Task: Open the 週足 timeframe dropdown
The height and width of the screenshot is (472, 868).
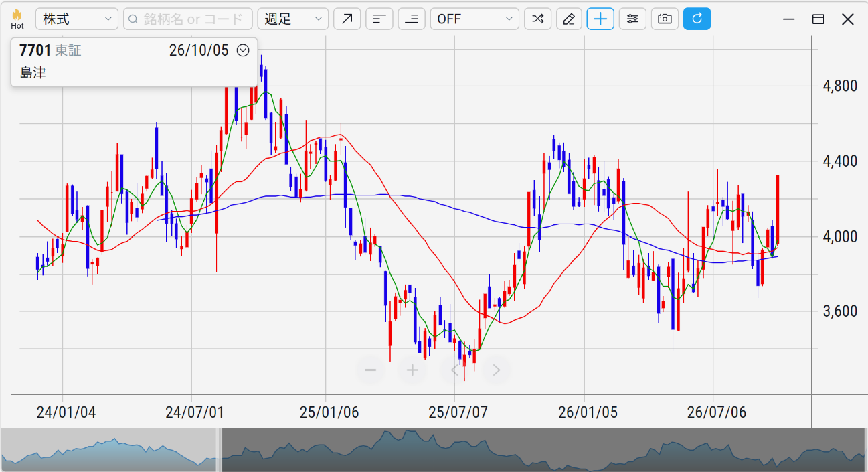Action: (x=292, y=19)
